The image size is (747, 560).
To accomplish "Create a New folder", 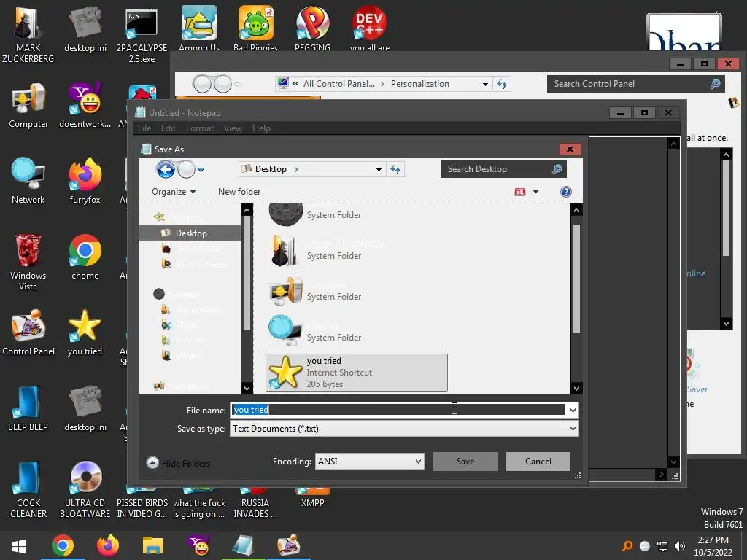I will point(239,192).
